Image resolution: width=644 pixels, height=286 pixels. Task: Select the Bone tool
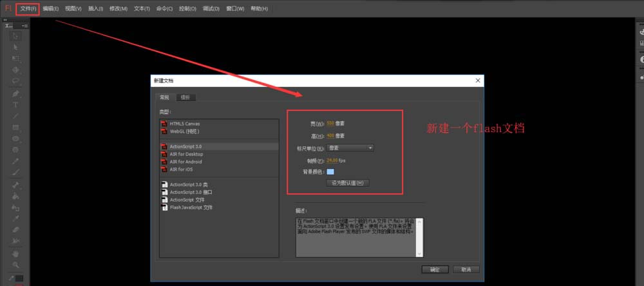pyautogui.click(x=15, y=186)
